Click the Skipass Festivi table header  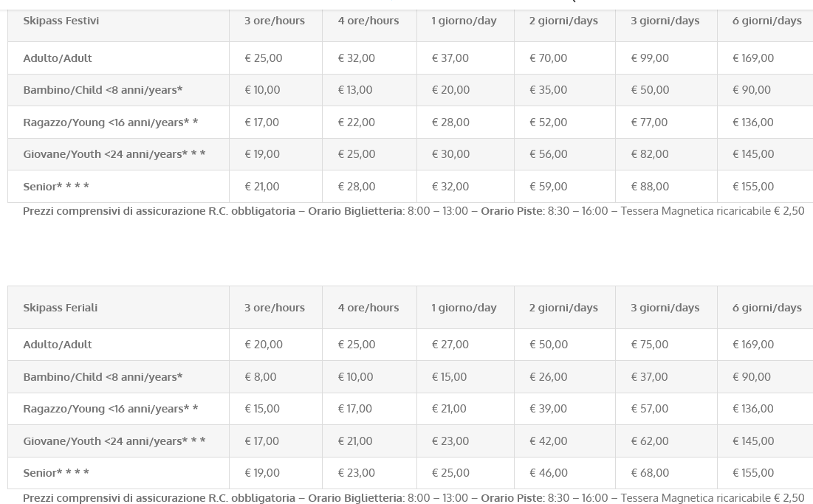61,21
